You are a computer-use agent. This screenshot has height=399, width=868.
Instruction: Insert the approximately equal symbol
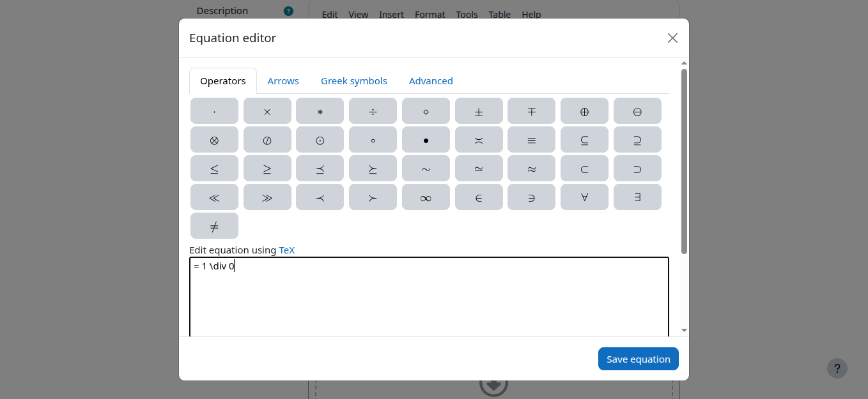coord(531,169)
